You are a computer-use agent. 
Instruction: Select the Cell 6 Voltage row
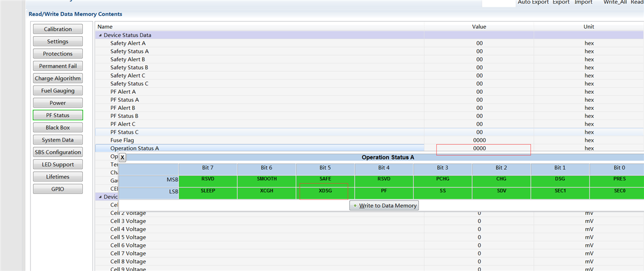click(370, 245)
